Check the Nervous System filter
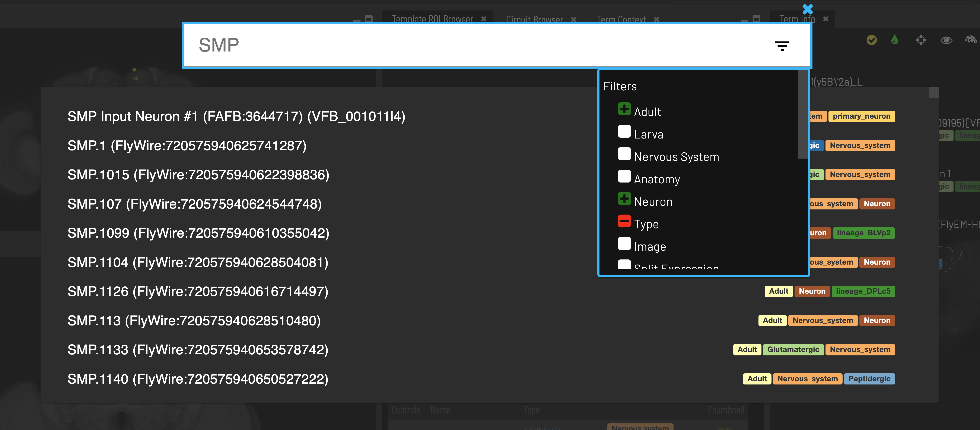Screen dimensions: 980x430 click(x=624, y=153)
